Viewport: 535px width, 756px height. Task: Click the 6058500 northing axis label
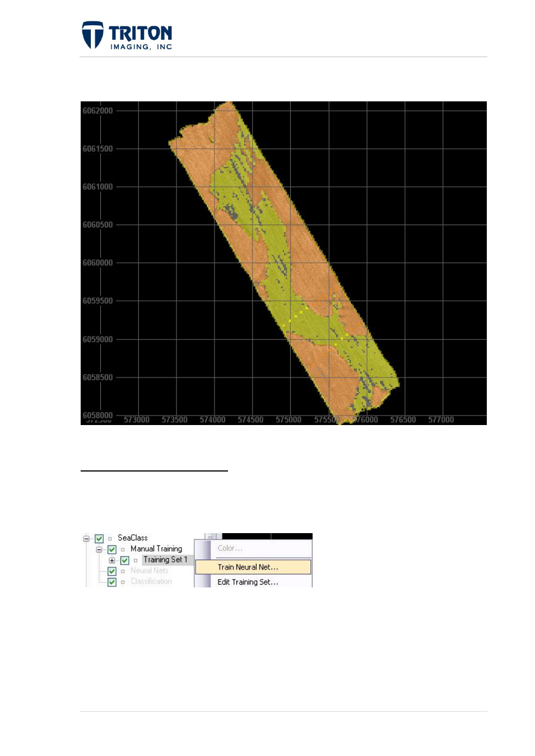[x=97, y=377]
